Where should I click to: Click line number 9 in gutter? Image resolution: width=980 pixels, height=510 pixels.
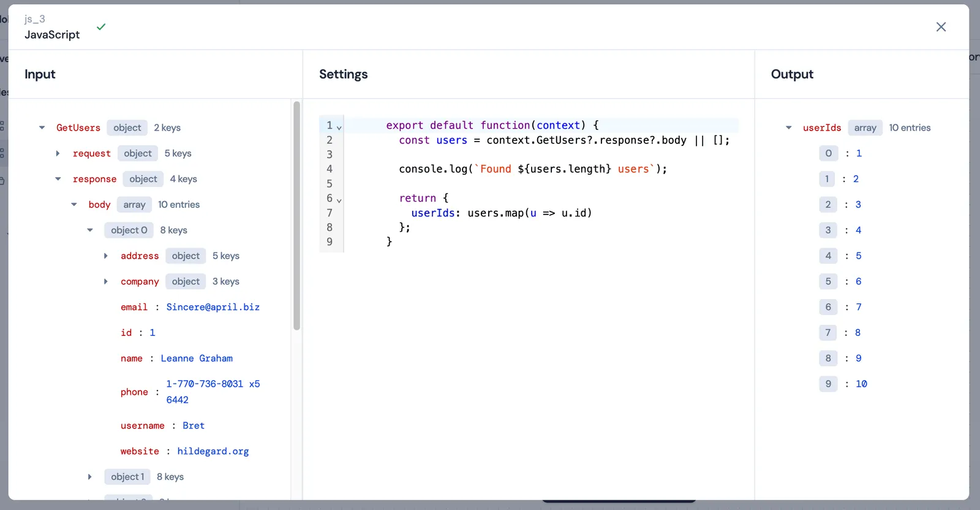coord(330,242)
